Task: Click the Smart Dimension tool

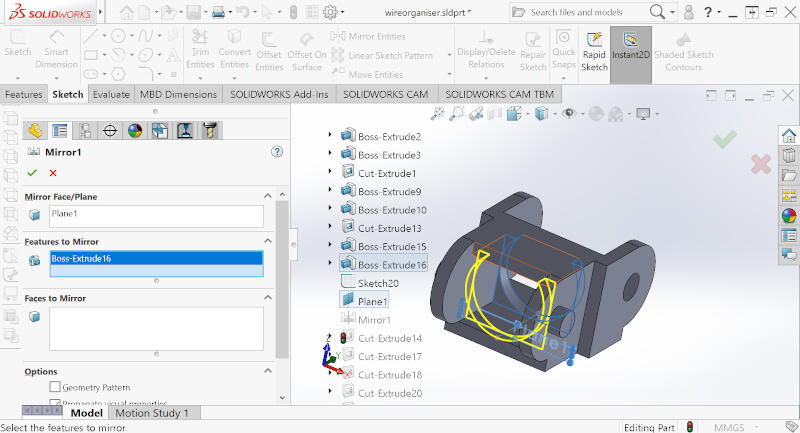Action: 56,51
